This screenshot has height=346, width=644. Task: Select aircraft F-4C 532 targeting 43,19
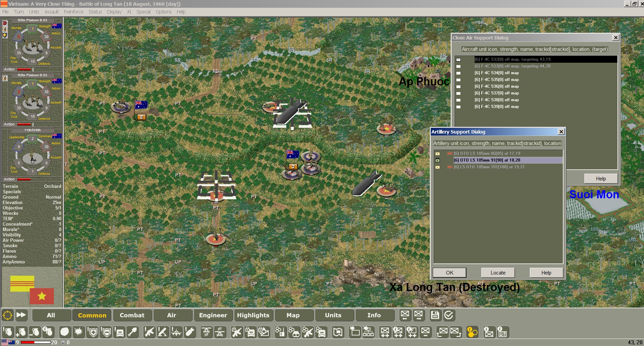click(x=536, y=59)
